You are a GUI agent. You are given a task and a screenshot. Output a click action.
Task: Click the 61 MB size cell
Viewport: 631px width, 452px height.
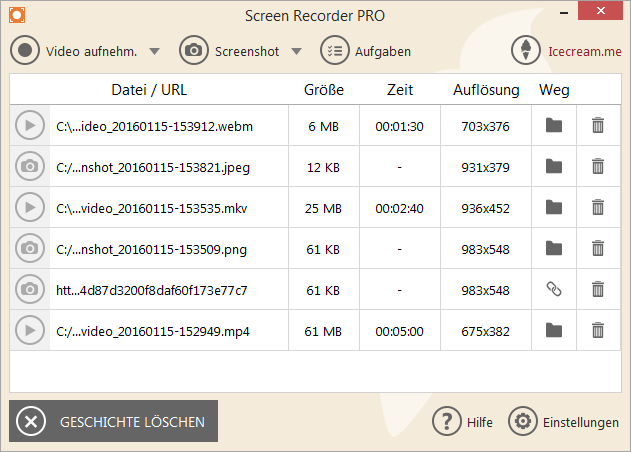(324, 332)
